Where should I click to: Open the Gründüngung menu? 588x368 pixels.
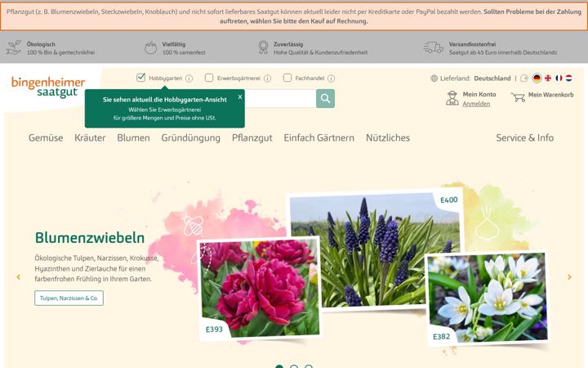(x=191, y=138)
